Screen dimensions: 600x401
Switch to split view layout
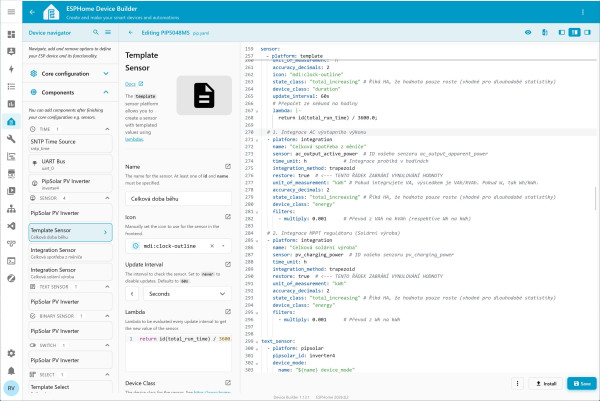[x=574, y=33]
